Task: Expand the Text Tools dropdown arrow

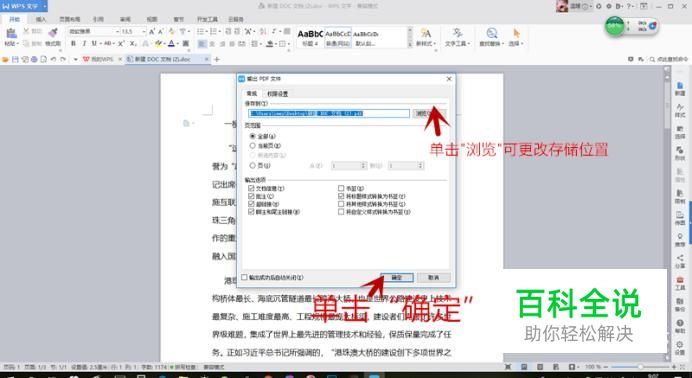Action: point(469,44)
